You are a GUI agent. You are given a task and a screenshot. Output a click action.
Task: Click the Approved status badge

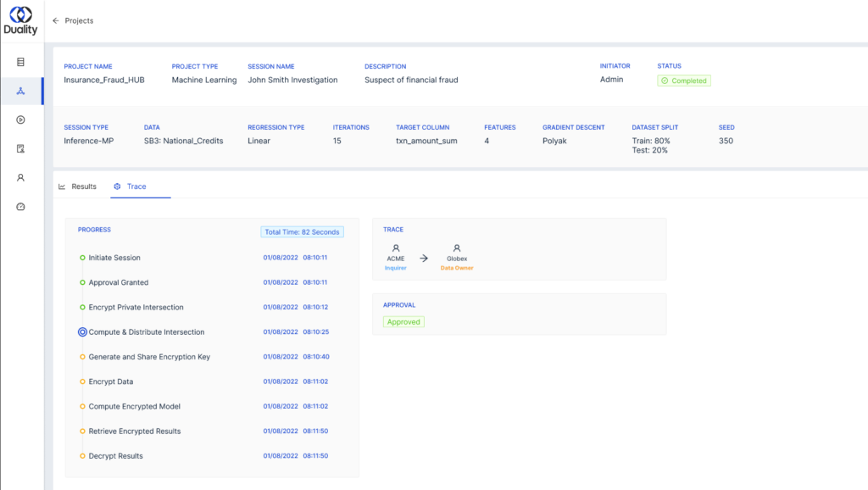(x=403, y=321)
